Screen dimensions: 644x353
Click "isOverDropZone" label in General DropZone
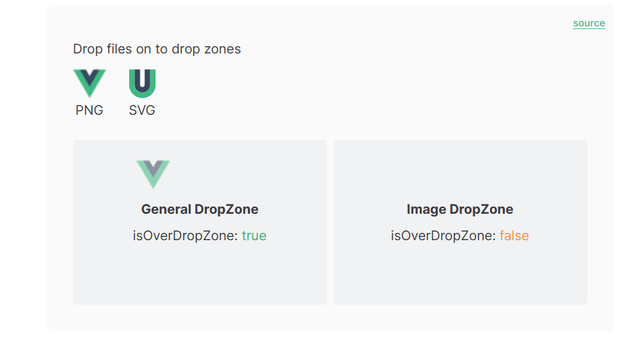185,236
